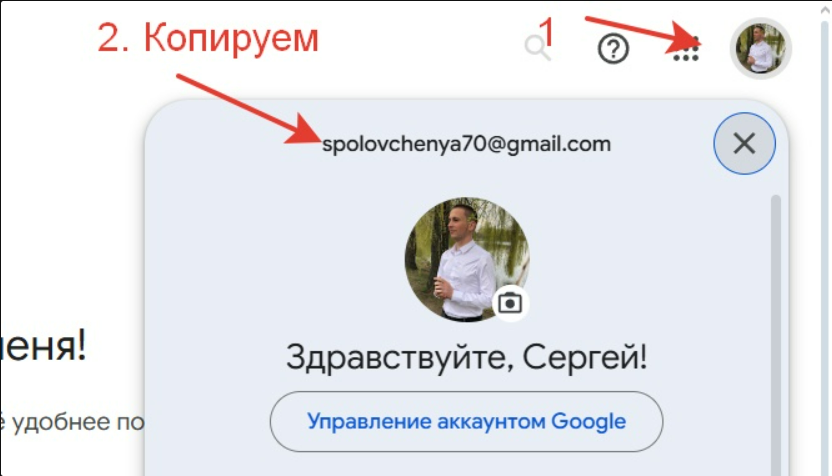The width and height of the screenshot is (832, 476).
Task: Close the Google account panel
Action: 744,143
